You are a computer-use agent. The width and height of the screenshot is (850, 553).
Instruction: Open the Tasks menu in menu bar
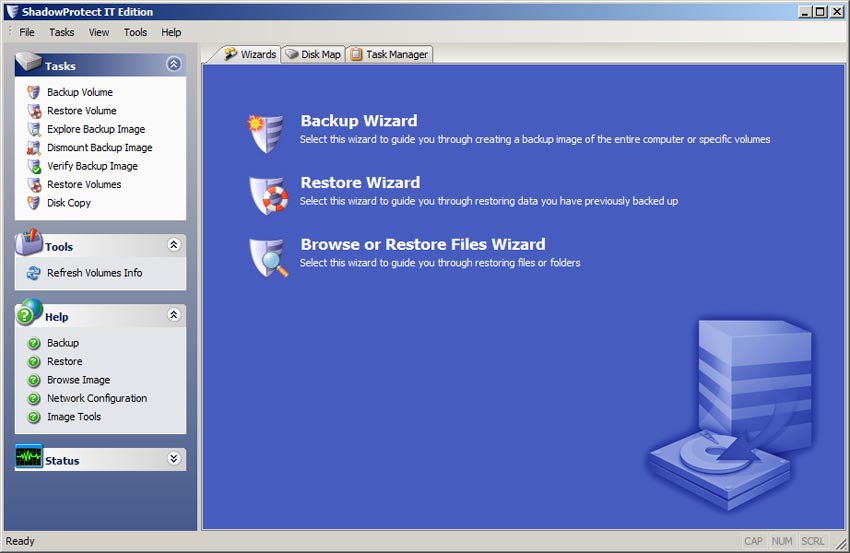click(62, 32)
